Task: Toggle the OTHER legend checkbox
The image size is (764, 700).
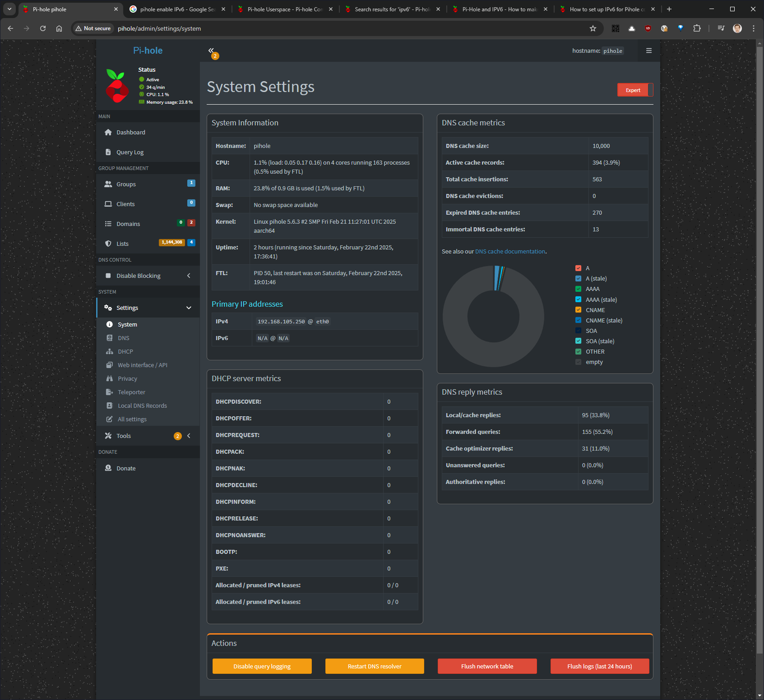Action: point(578,352)
